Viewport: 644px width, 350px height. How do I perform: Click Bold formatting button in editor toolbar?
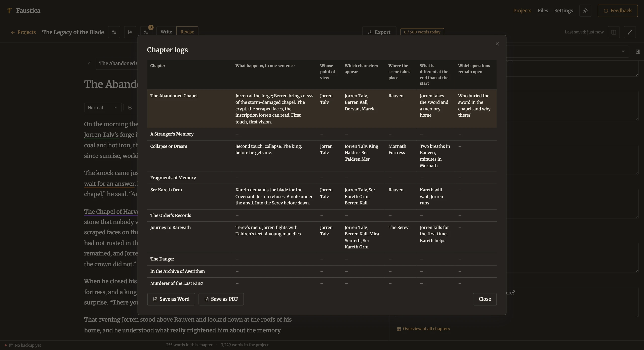130,108
